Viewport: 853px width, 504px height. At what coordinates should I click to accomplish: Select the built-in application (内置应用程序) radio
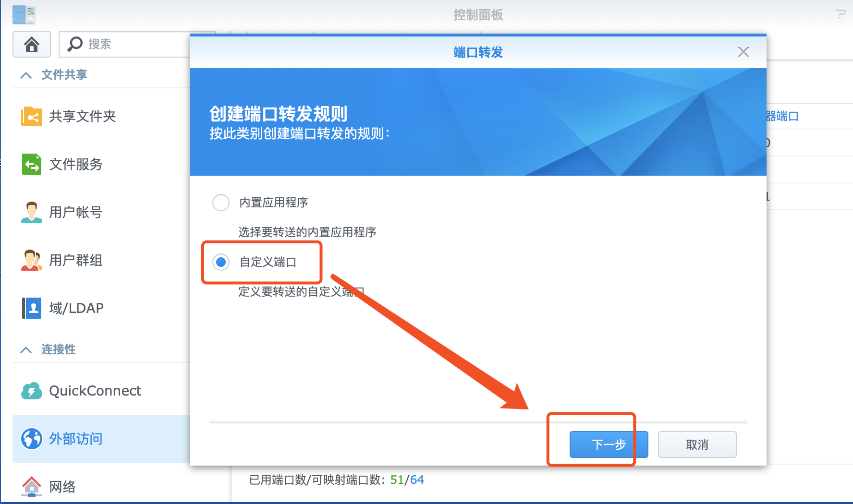[221, 203]
